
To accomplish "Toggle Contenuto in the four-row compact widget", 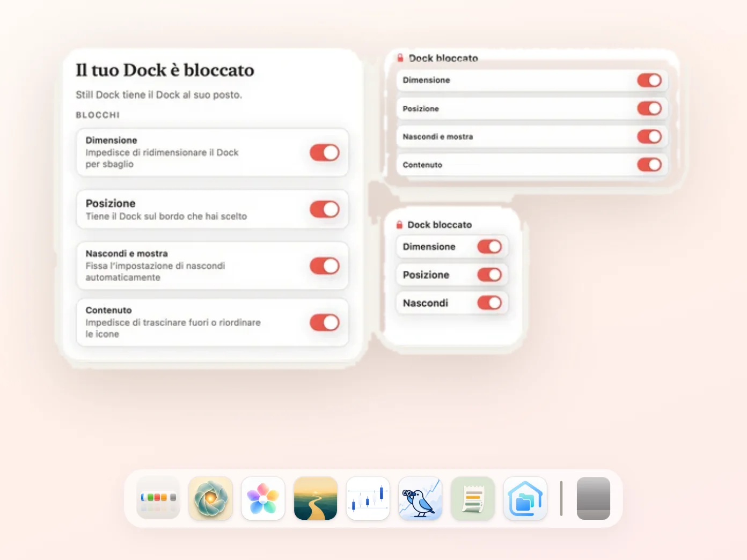I will point(649,165).
